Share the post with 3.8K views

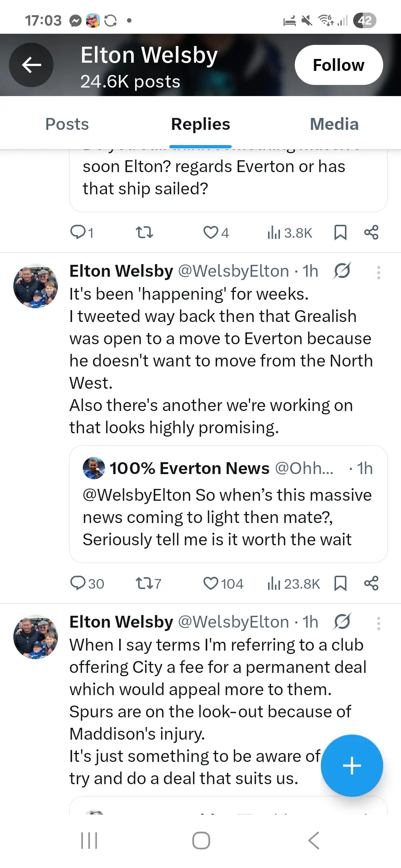pos(371,233)
